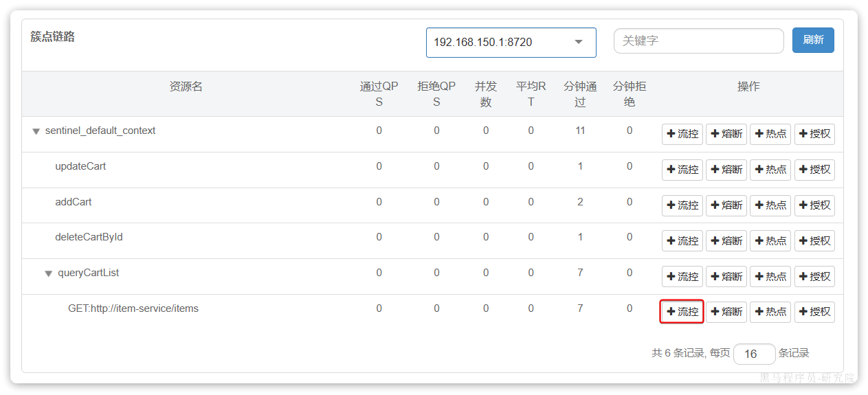Screen dimensions: 868x395
Task: Click the records-per-page input showing 16
Action: 754,354
